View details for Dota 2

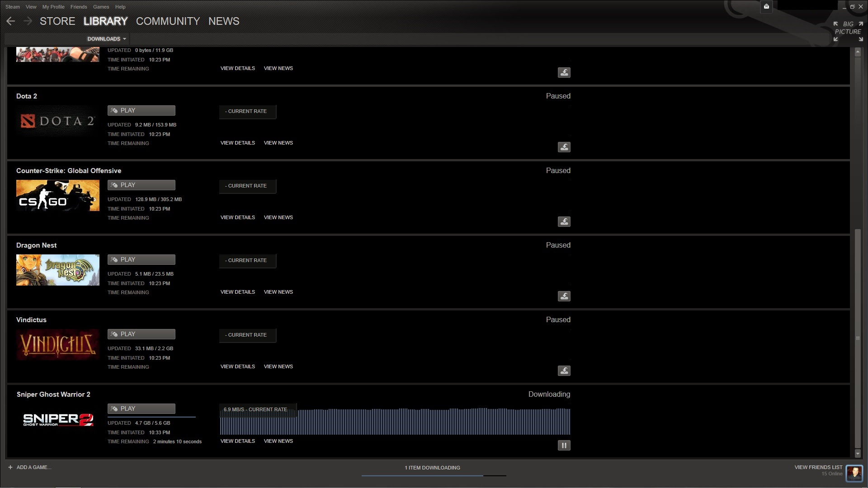tap(238, 143)
